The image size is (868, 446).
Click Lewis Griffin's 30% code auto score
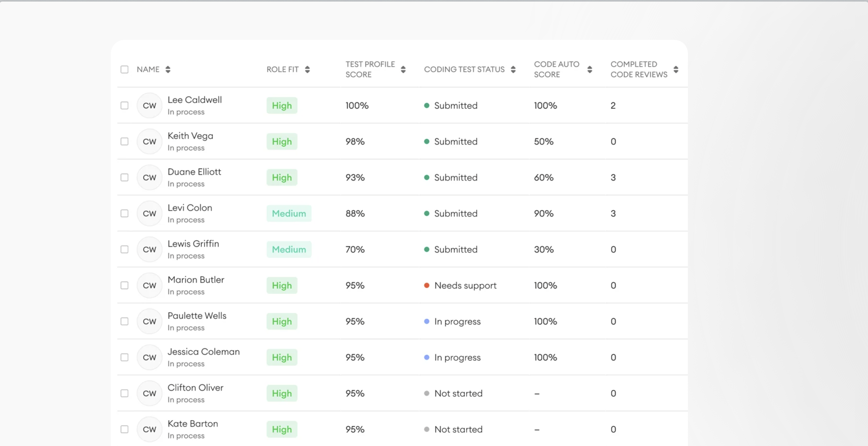click(x=543, y=250)
